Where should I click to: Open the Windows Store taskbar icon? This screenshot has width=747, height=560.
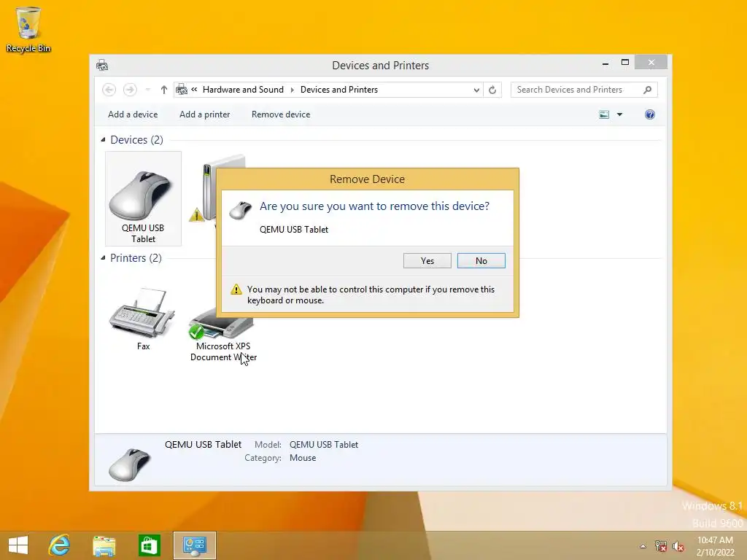[x=149, y=545]
